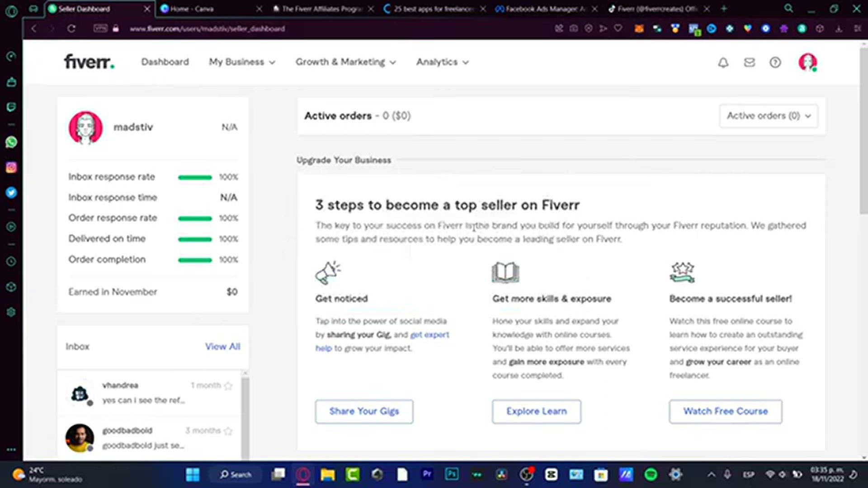The image size is (868, 488).
Task: Open Photoshop from taskbar
Action: (452, 474)
